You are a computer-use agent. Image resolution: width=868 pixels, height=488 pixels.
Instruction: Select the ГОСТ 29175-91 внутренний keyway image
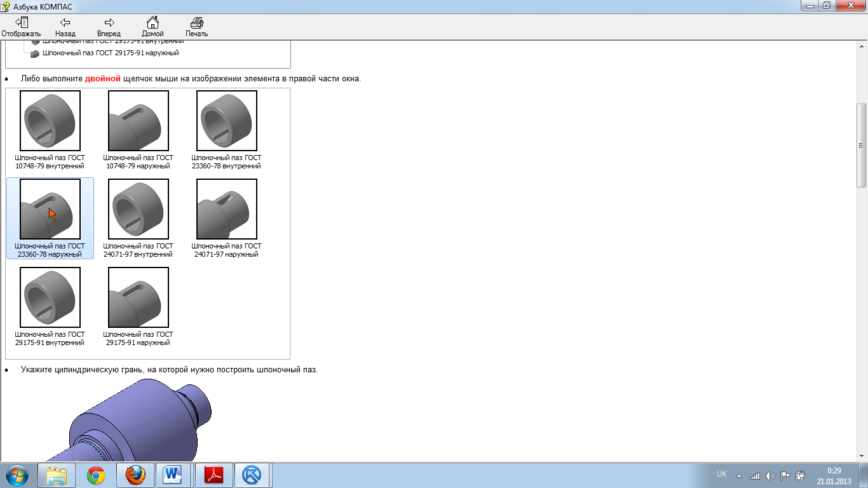50,297
